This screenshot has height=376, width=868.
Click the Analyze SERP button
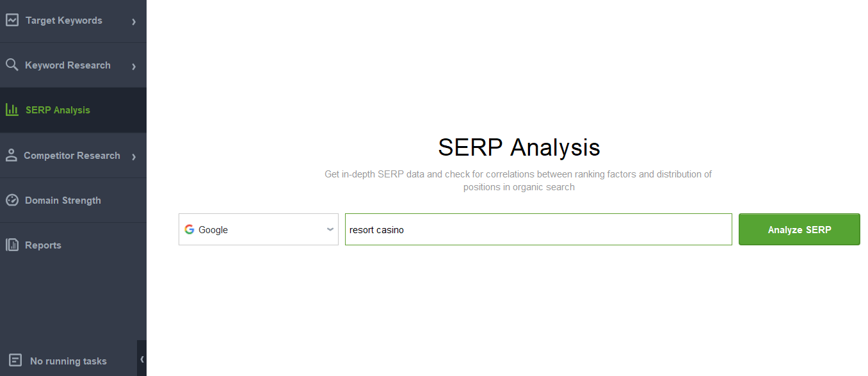click(x=800, y=229)
